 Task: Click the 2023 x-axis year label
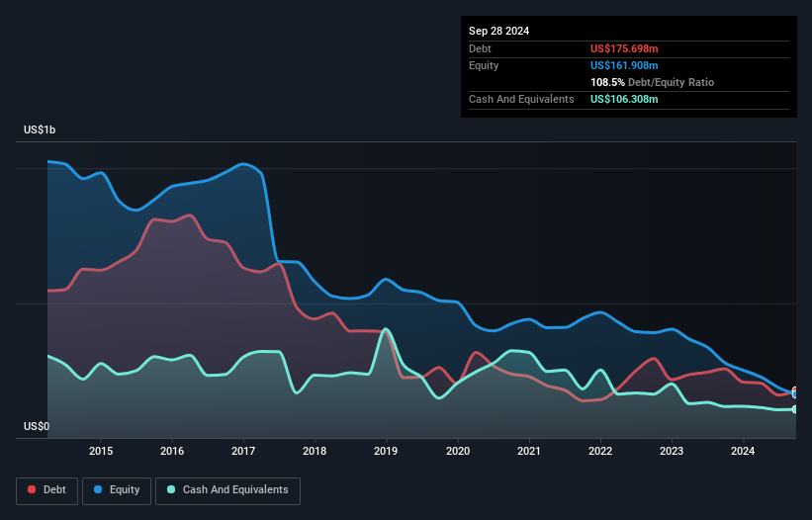pyautogui.click(x=672, y=451)
